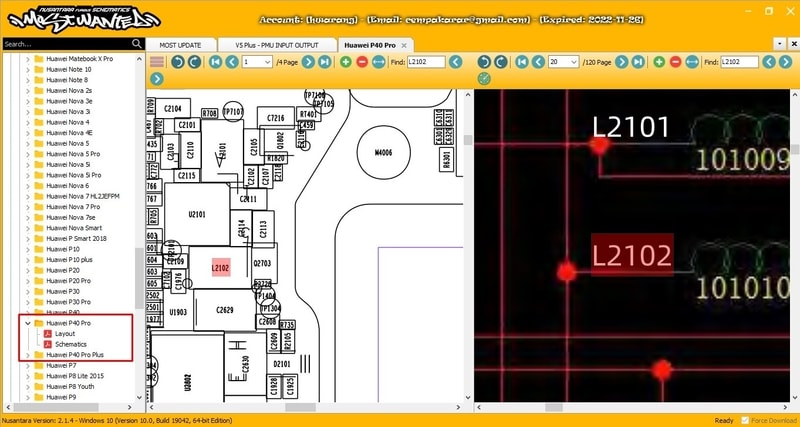
Task: Click the Search box in sidebar
Action: (66, 44)
